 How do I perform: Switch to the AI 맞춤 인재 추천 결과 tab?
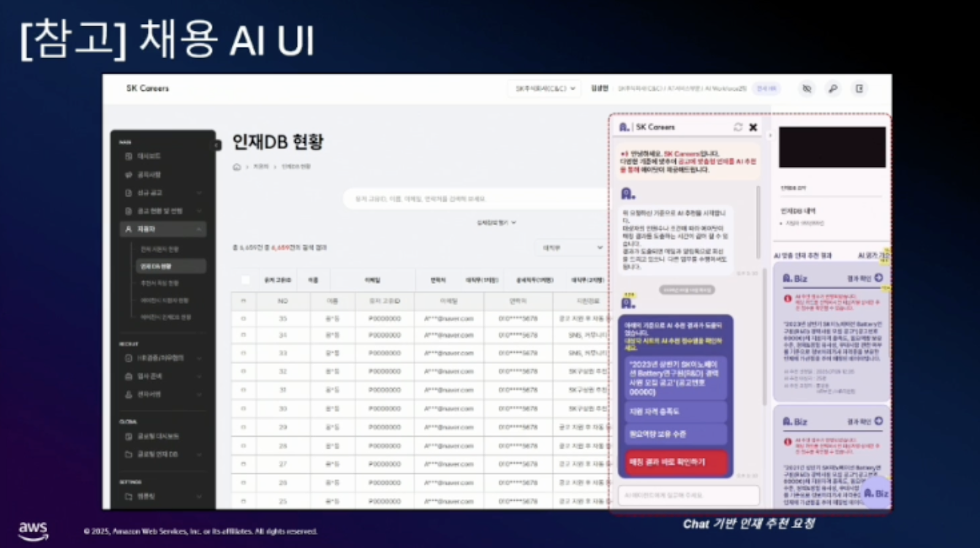click(x=803, y=256)
